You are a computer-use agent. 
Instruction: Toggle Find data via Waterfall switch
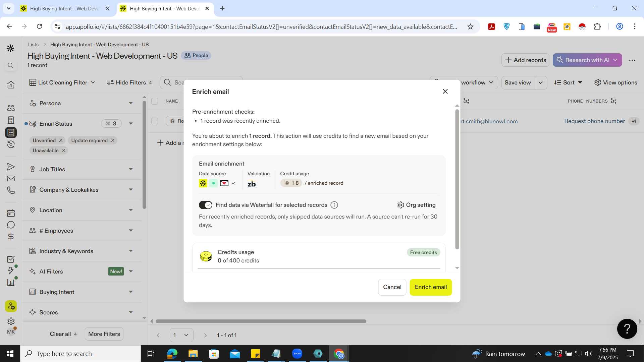click(205, 205)
